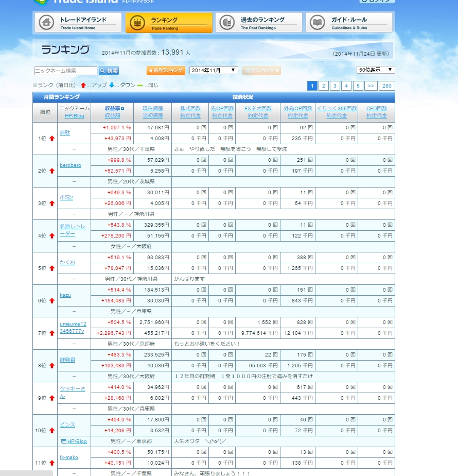Sort by くりっく365回数 column header
The width and height of the screenshot is (458, 476).
337,108
